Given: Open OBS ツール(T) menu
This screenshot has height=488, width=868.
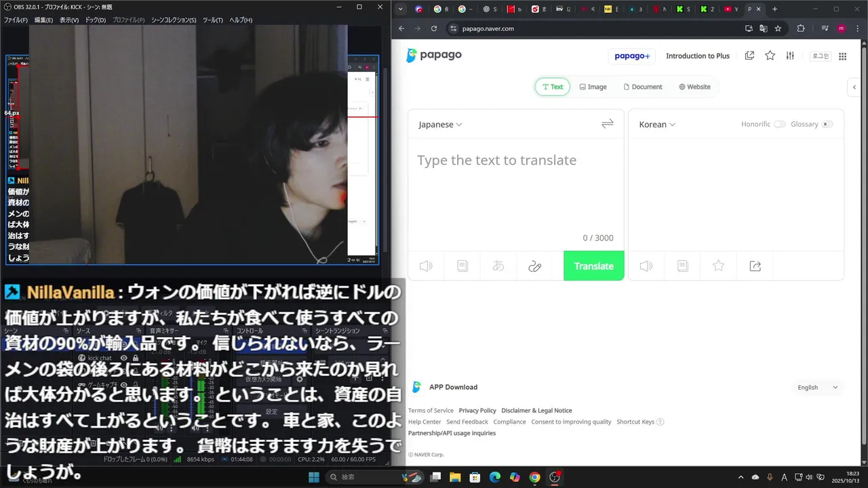Looking at the screenshot, I should [213, 20].
